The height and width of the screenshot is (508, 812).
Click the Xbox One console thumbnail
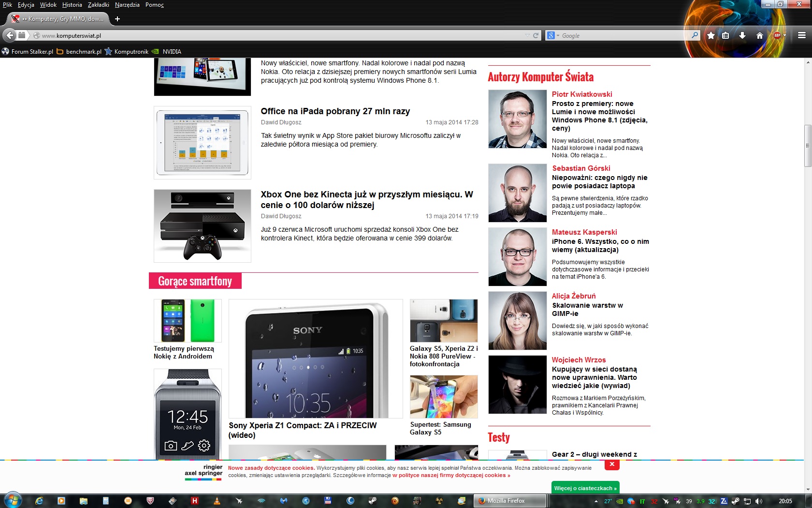click(203, 226)
